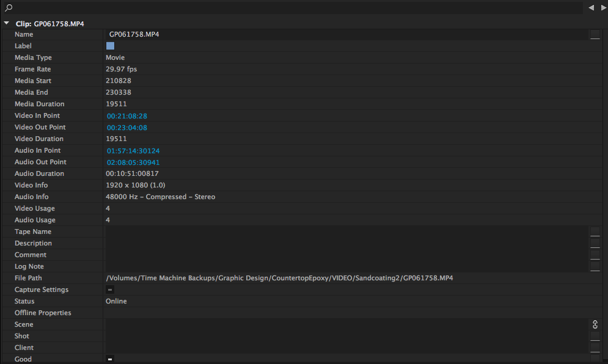Viewport: 608px width, 364px height.
Task: Click the magnifier search icon
Action: 9,7
